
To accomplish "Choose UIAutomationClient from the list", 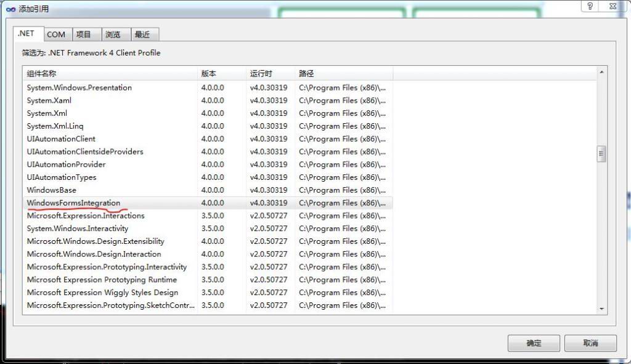I will tap(61, 139).
